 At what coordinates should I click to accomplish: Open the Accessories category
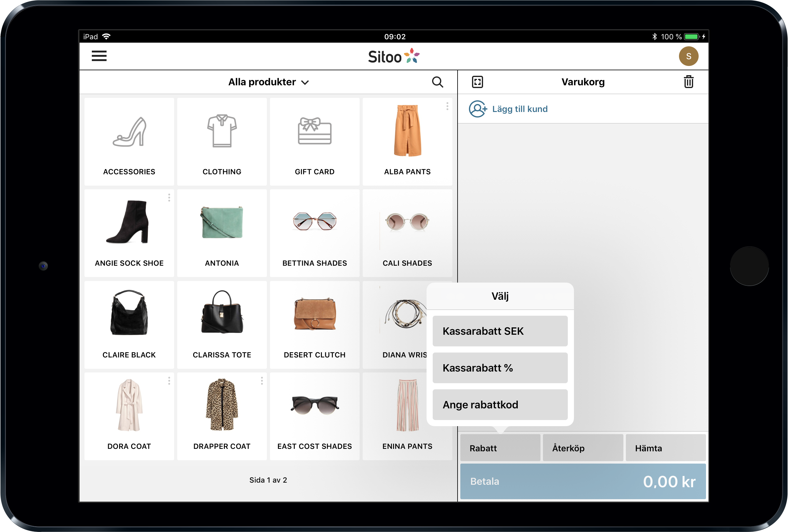pyautogui.click(x=129, y=142)
